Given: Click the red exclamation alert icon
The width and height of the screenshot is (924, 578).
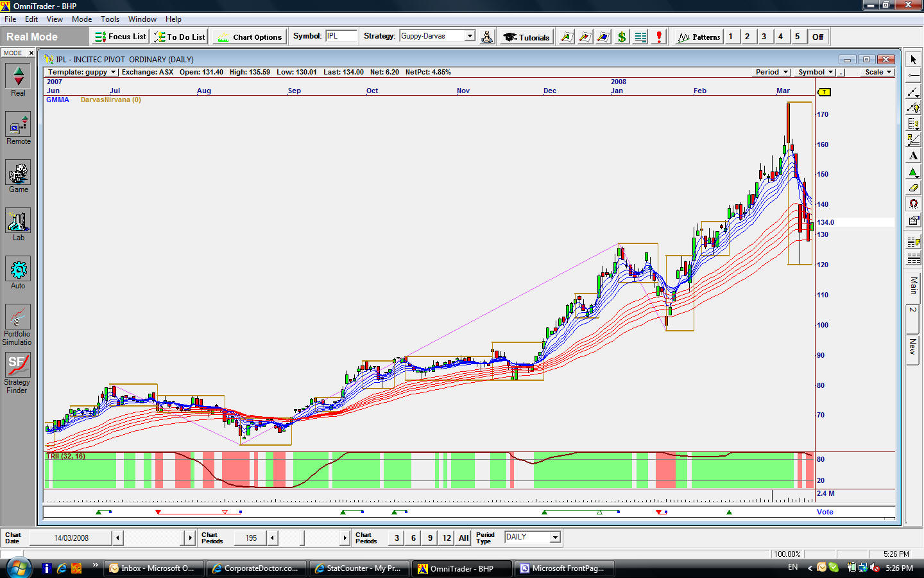Looking at the screenshot, I should (659, 37).
